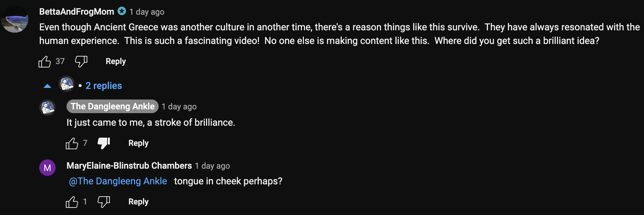Screen dimensions: 644x215
Task: Reply to MaryElaine-Blinstrub Chambers' comment
Action: coord(138,202)
